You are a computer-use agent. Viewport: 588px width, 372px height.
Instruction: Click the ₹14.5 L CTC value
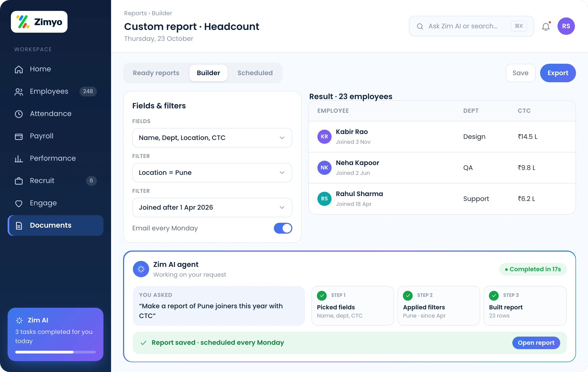click(527, 136)
